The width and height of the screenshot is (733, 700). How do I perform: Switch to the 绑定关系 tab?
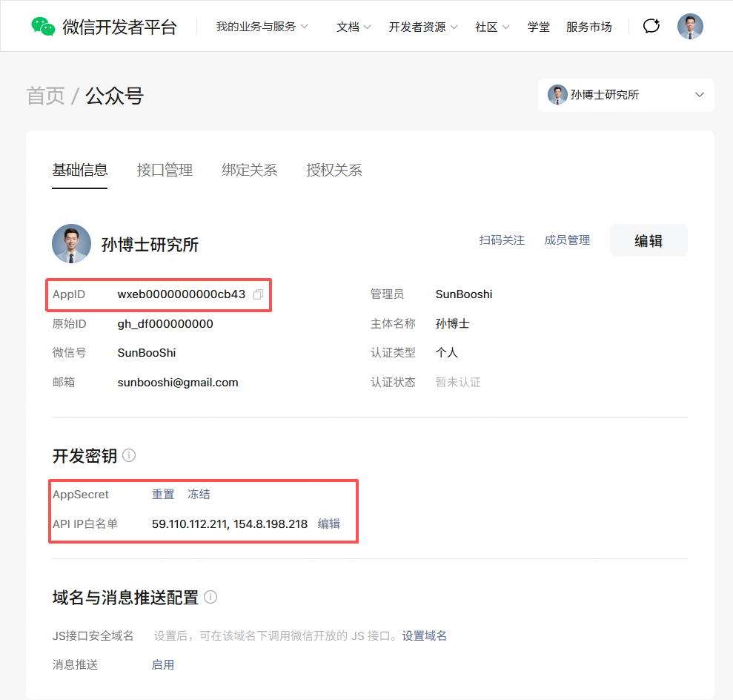250,170
